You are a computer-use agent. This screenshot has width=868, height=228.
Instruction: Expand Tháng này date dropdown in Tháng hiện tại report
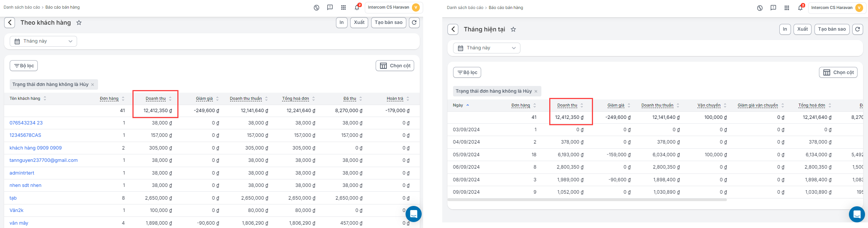(486, 48)
